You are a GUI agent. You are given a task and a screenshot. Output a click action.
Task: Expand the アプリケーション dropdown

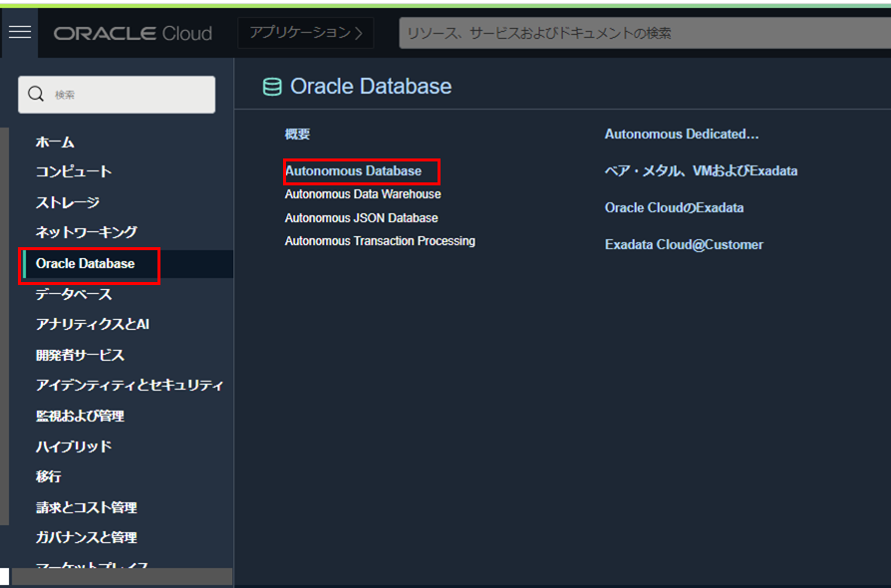pos(306,33)
